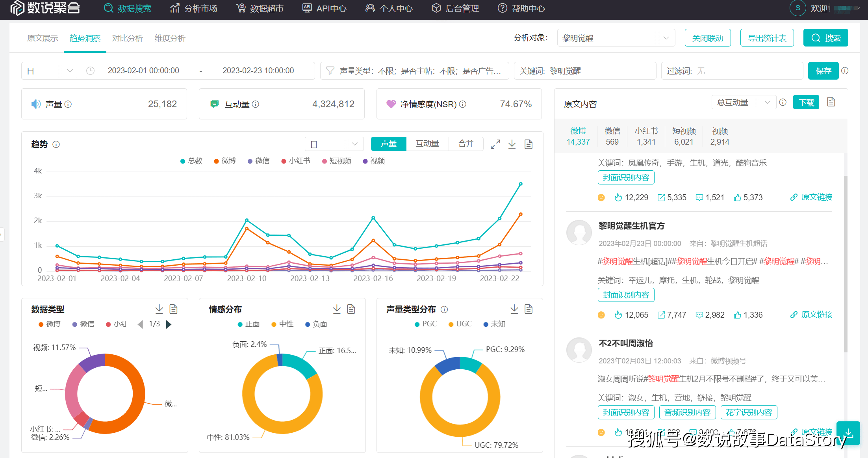Click start date 2023-02-01 field
Image resolution: width=868 pixels, height=458 pixels.
coord(143,71)
